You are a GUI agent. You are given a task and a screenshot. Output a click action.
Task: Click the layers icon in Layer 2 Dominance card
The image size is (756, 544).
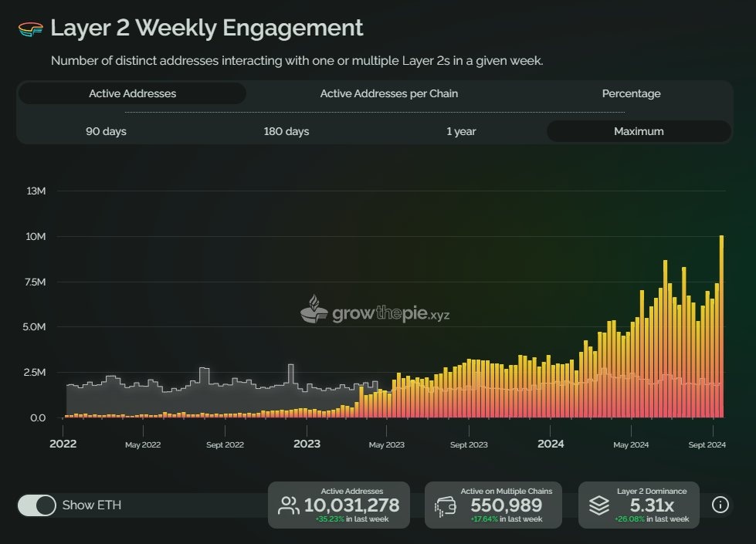coord(598,505)
